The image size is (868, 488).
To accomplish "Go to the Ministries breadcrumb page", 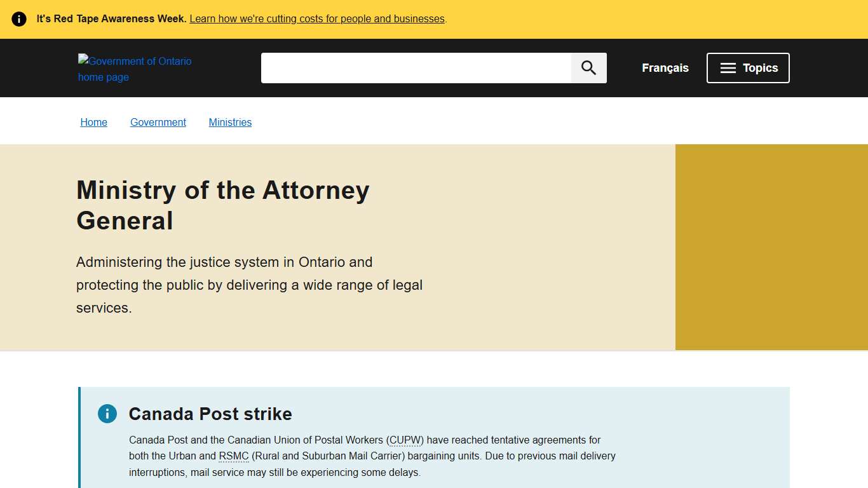I will pos(230,122).
